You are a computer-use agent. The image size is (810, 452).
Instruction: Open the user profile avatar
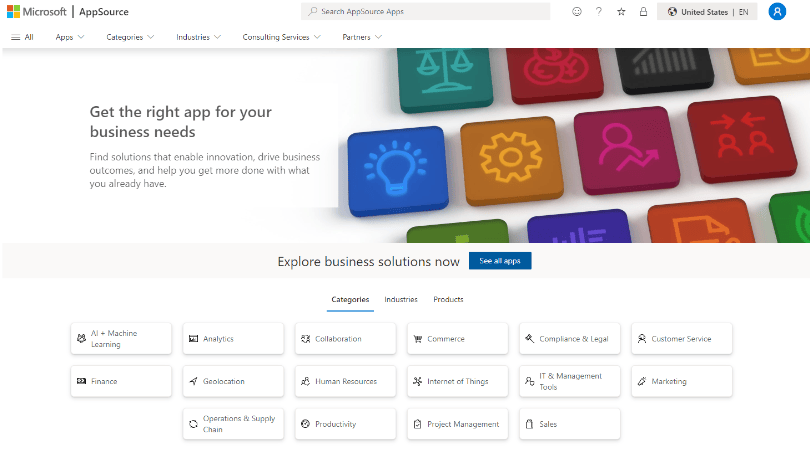click(777, 12)
